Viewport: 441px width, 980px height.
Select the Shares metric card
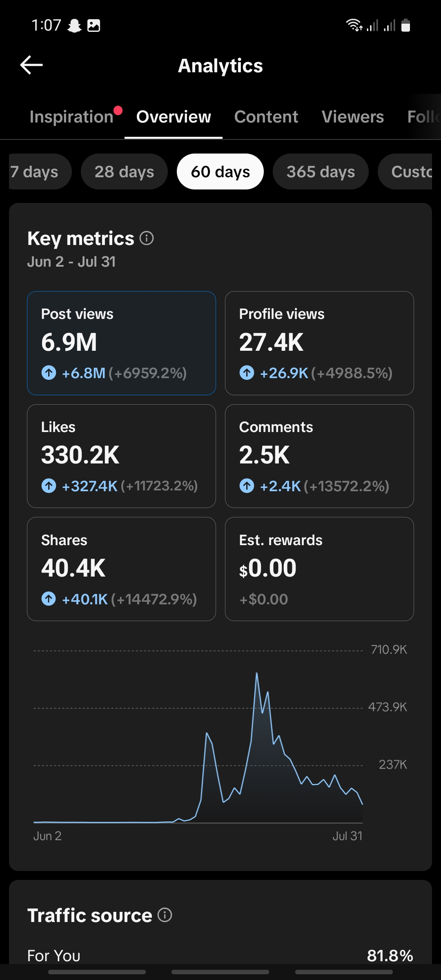coord(121,569)
